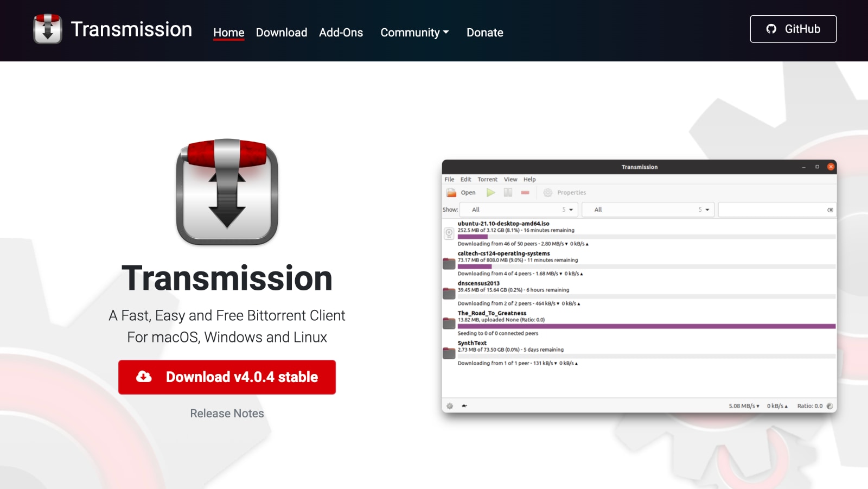The width and height of the screenshot is (868, 489).
Task: Select caltech-cs124-operating-systems torrent
Action: click(x=639, y=263)
